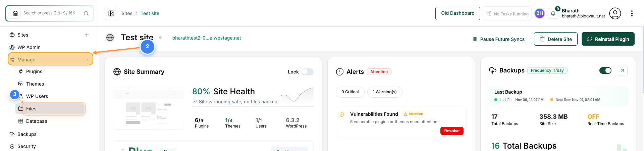This screenshot has width=644, height=151.
Task: Open the user profile icon
Action: coord(615,13)
